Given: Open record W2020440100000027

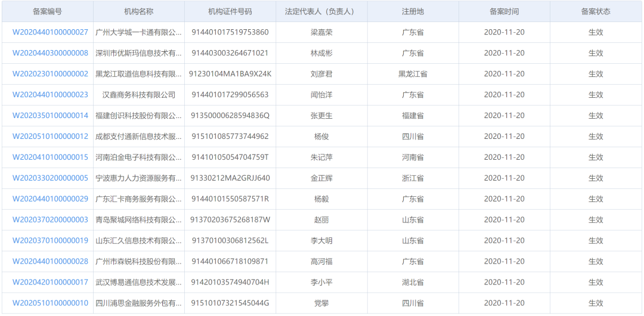Looking at the screenshot, I should coord(50,32).
